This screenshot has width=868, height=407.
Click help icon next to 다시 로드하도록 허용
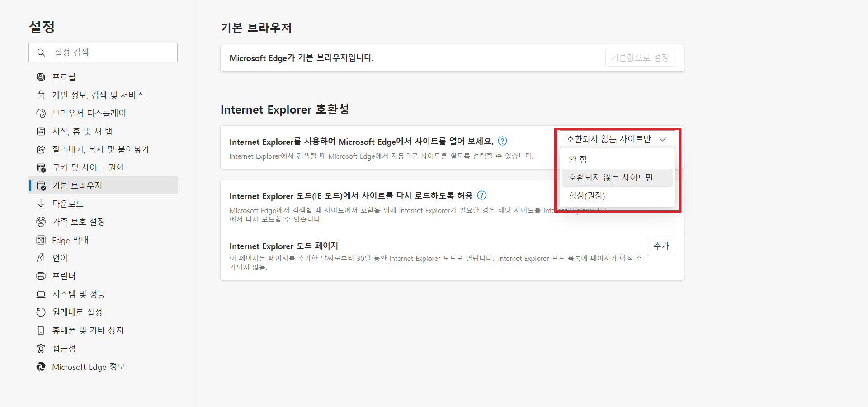pos(482,195)
